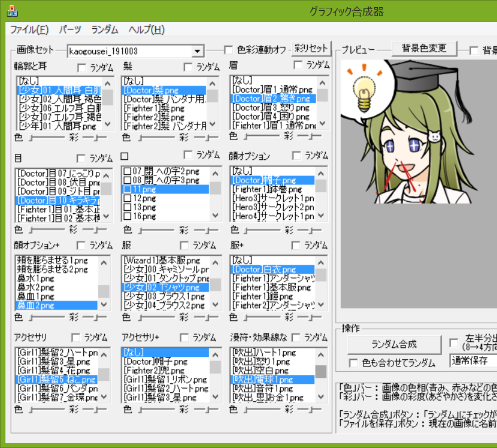Click the app icon in title bar
This screenshot has height=448, width=497.
[x=13, y=11]
